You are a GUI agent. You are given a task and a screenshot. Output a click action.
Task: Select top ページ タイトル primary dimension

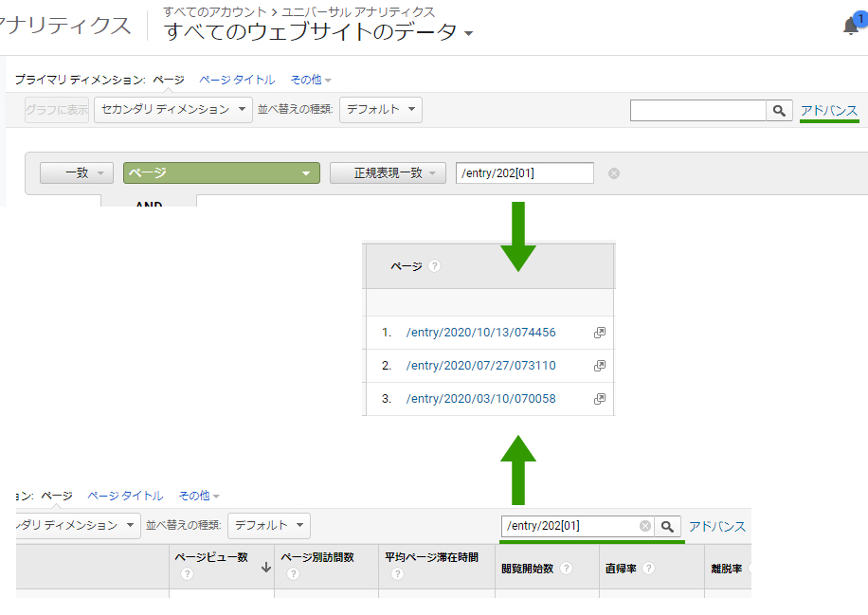click(x=237, y=80)
